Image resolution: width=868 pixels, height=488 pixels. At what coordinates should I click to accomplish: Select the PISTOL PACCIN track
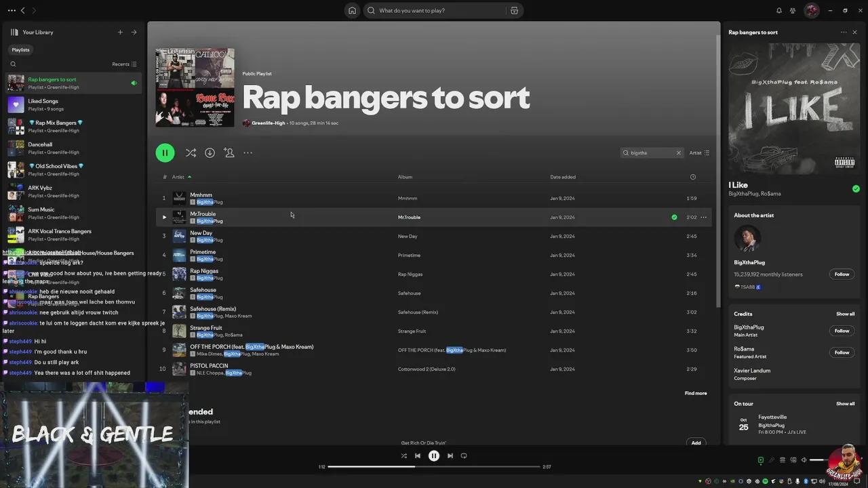(209, 365)
